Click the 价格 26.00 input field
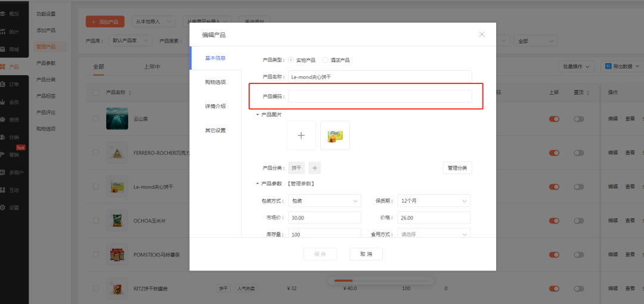The width and height of the screenshot is (644, 304). (435, 218)
